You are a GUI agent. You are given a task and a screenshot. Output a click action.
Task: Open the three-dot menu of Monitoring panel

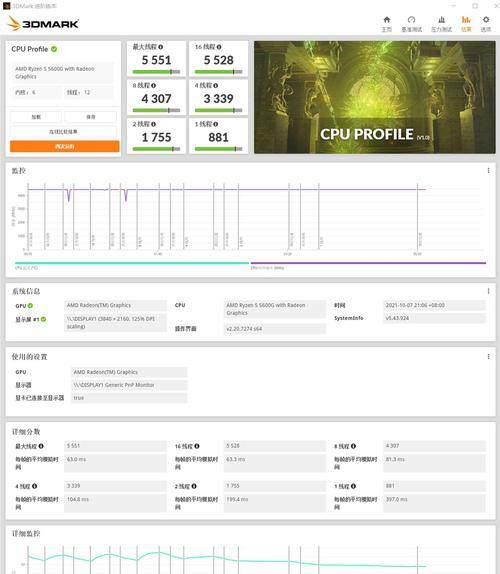point(488,171)
